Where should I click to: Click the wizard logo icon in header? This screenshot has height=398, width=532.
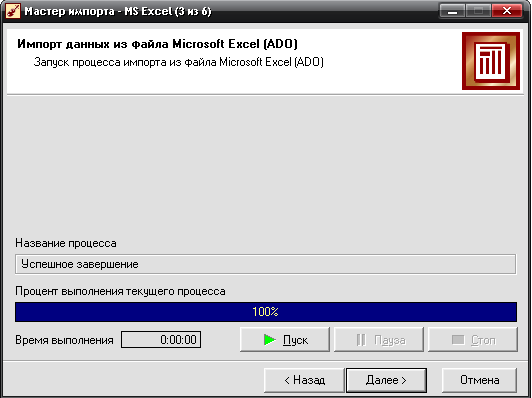click(x=491, y=61)
